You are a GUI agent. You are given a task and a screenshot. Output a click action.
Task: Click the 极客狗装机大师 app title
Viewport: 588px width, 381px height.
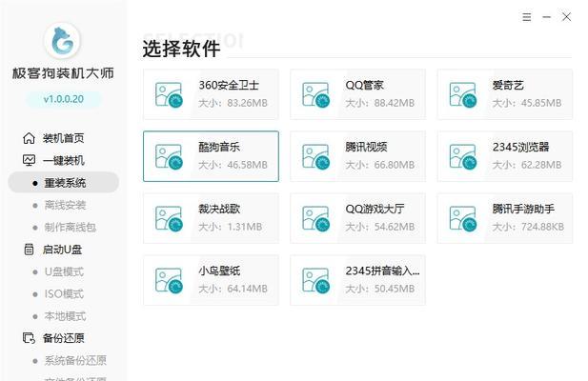point(63,73)
